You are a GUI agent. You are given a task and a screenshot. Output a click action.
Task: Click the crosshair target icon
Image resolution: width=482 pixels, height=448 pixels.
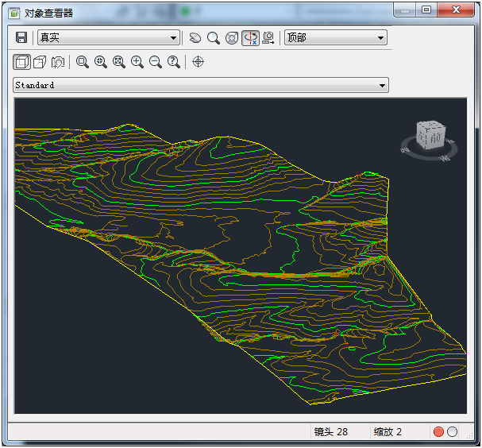[x=199, y=62]
